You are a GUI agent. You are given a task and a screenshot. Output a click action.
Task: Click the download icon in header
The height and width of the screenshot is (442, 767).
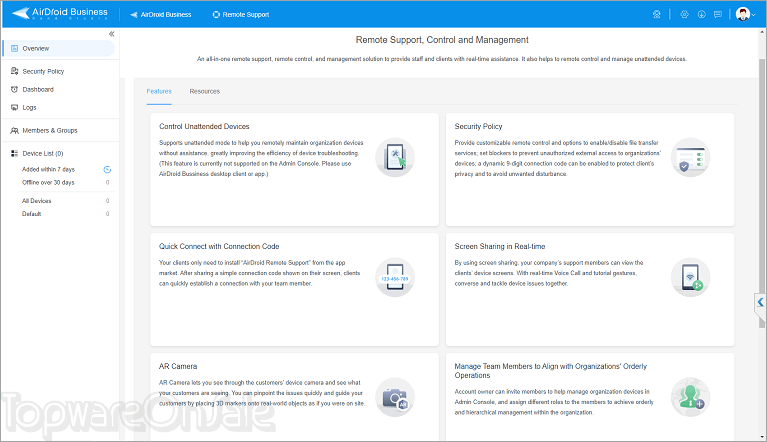pyautogui.click(x=701, y=15)
